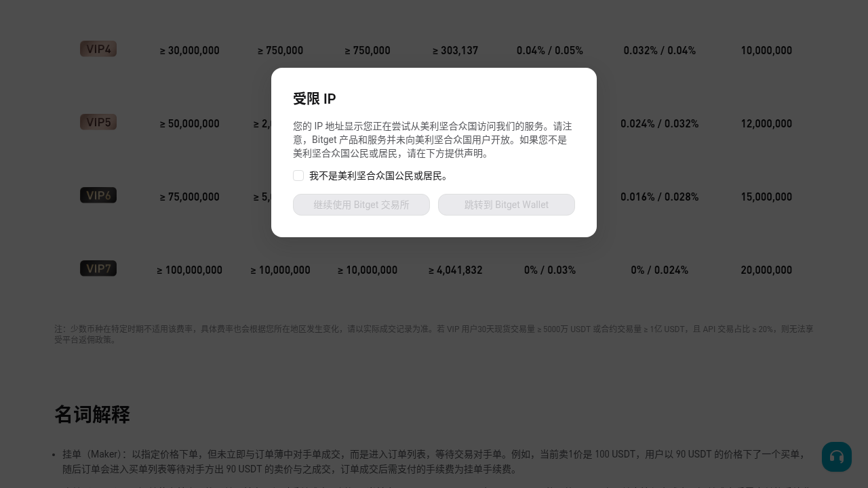Image resolution: width=868 pixels, height=488 pixels.
Task: Click the VIP7 badge icon
Action: coord(98,268)
